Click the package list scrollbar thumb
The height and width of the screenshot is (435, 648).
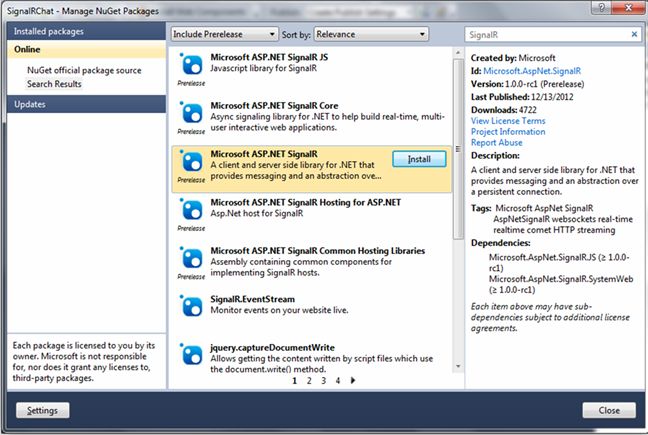(458, 149)
